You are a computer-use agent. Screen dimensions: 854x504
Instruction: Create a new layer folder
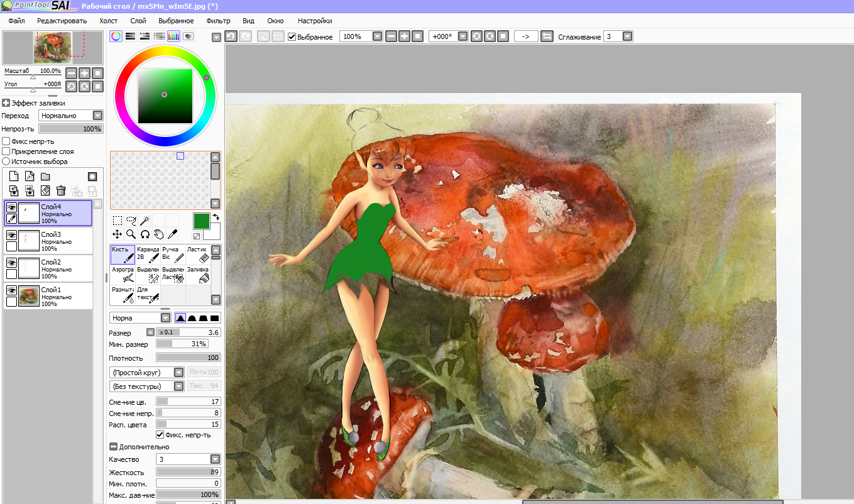(x=45, y=177)
